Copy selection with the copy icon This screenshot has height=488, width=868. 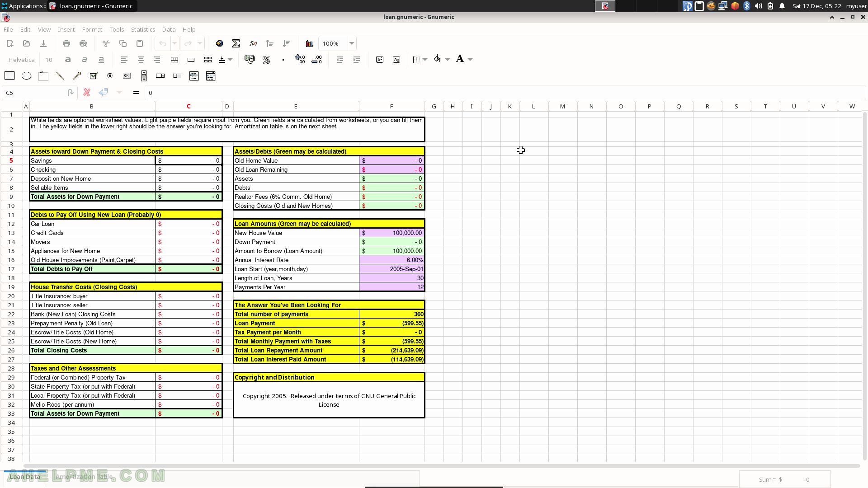click(x=123, y=43)
